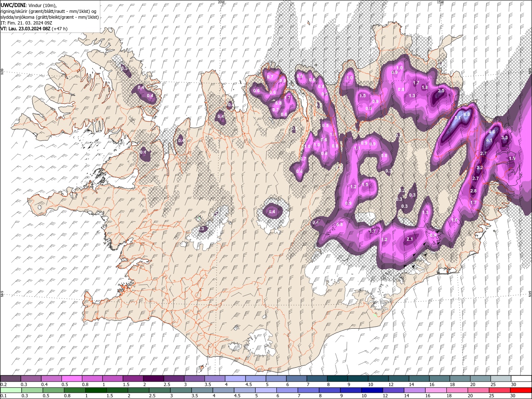Viewport: 532px width, 399px height.
Task: Click the 6.0 precipitation value on the map
Action: click(x=467, y=114)
